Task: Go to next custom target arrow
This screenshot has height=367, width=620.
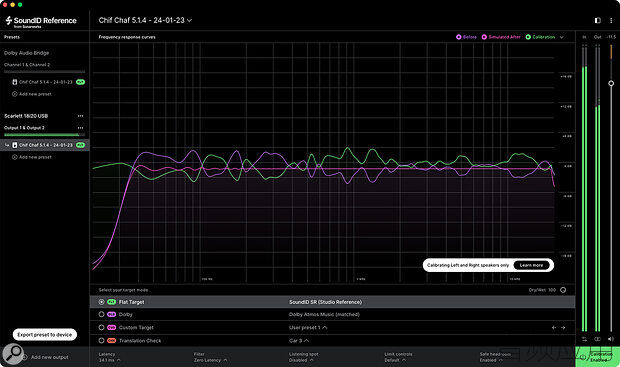Action: click(x=563, y=327)
